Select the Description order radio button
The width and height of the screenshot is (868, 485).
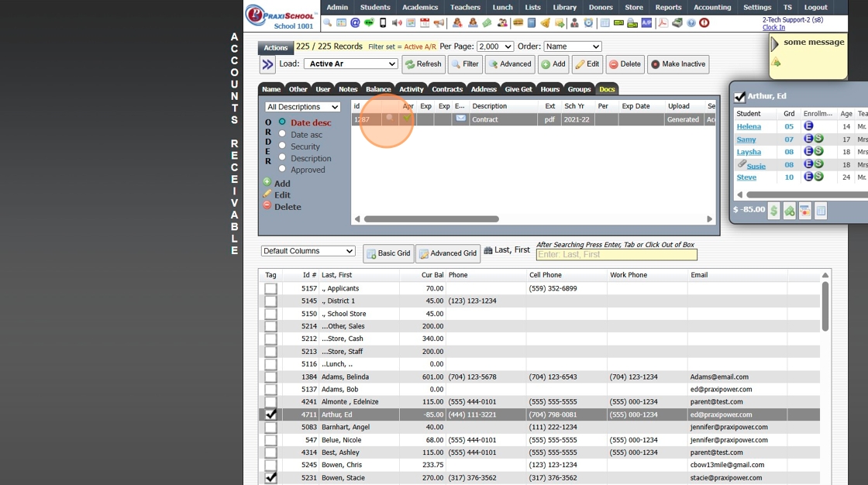click(x=282, y=157)
